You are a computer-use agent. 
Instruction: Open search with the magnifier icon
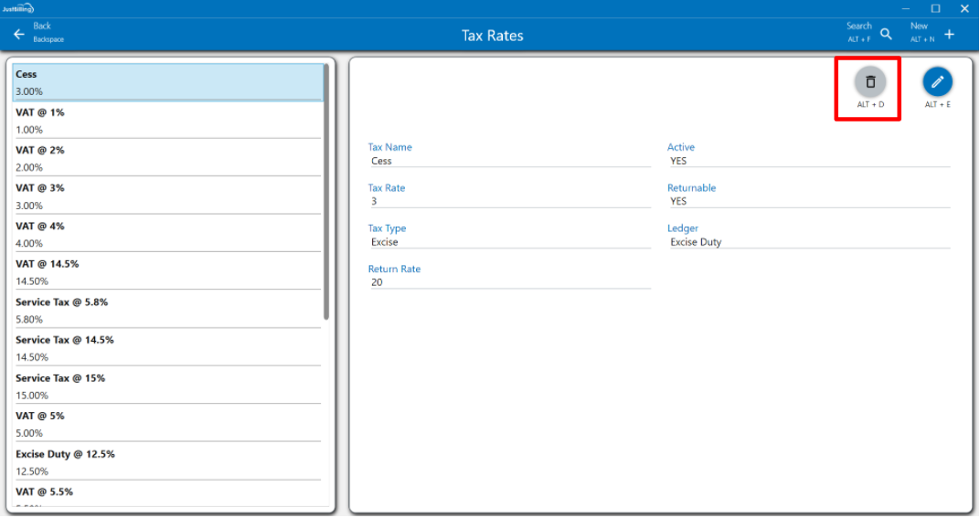tap(886, 34)
